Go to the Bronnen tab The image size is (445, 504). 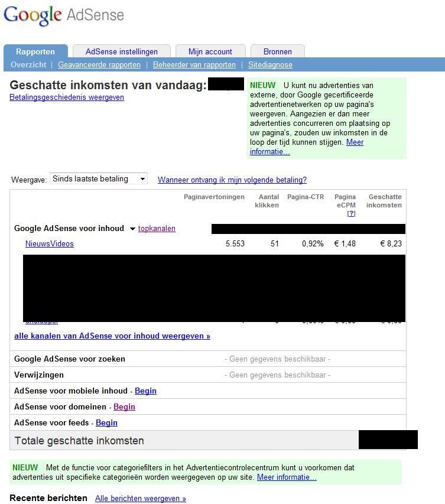(x=278, y=51)
